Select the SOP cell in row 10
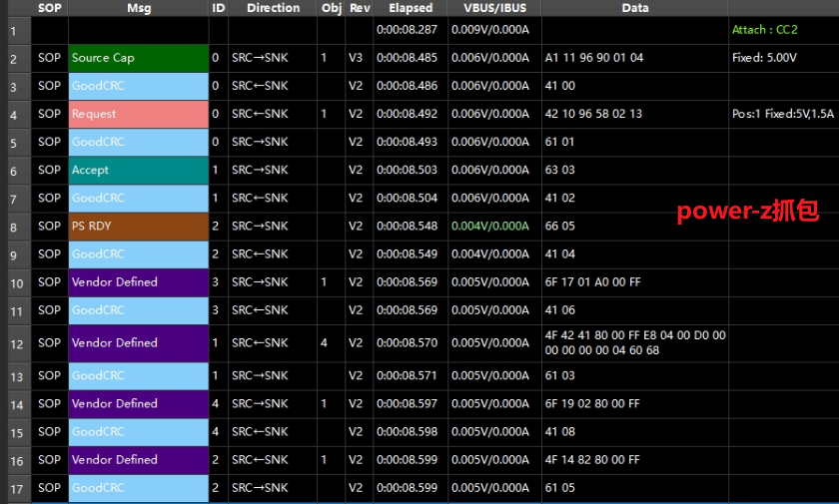Viewport: 839px width, 504px height. [x=49, y=282]
